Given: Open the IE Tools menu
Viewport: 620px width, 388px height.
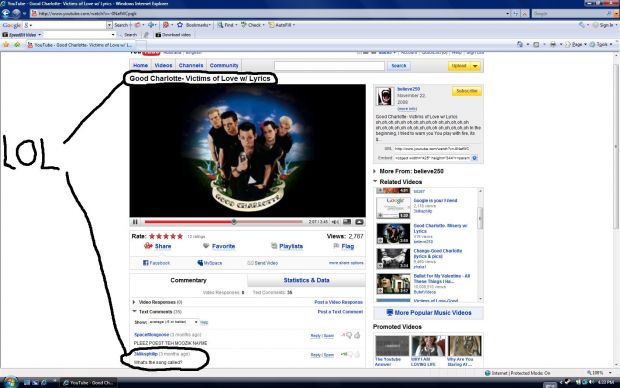Looking at the screenshot, I should click(601, 44).
